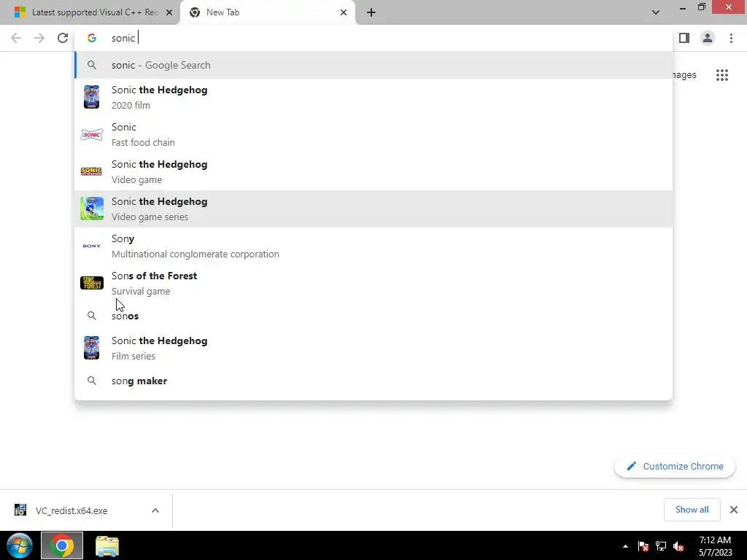This screenshot has width=747, height=560.
Task: Click the Sonic video game logo thumbnail
Action: [91, 171]
